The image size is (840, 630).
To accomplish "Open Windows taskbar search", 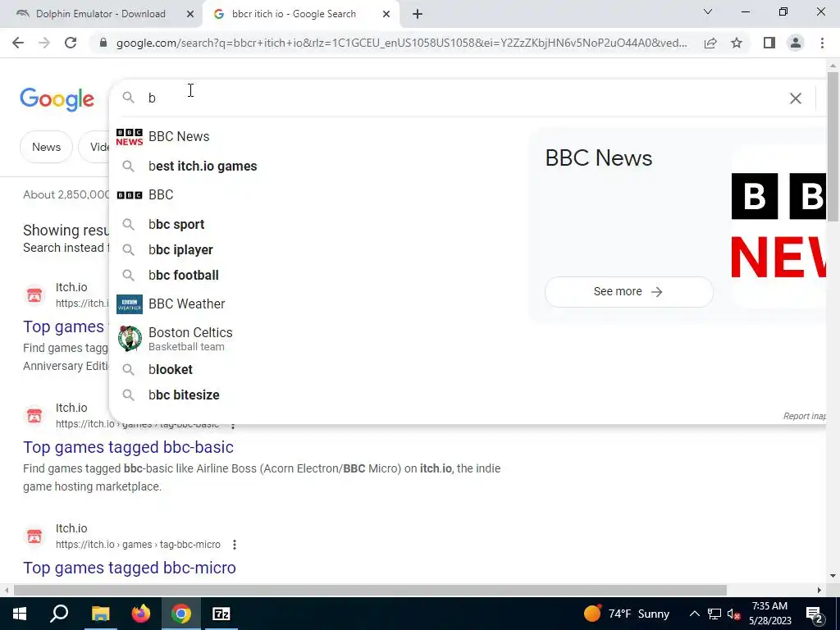I will coord(59,614).
